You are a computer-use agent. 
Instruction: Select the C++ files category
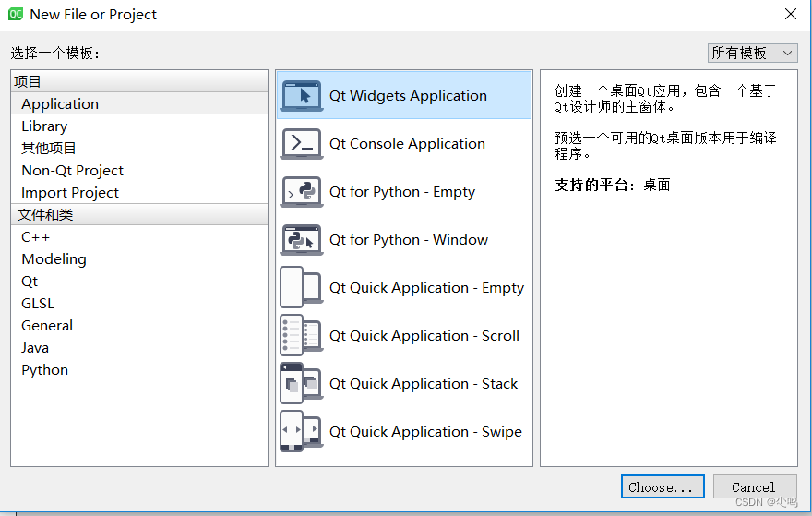click(138, 236)
